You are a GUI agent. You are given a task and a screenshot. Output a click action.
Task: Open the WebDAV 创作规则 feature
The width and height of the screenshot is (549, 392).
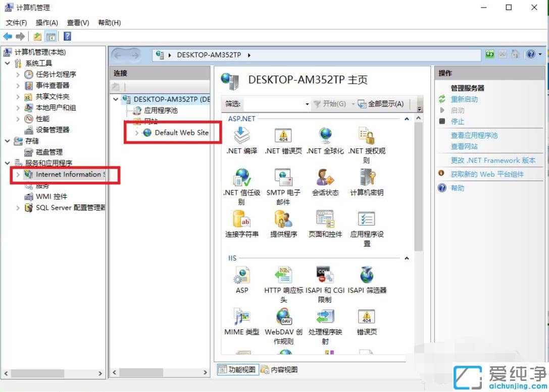pyautogui.click(x=283, y=318)
